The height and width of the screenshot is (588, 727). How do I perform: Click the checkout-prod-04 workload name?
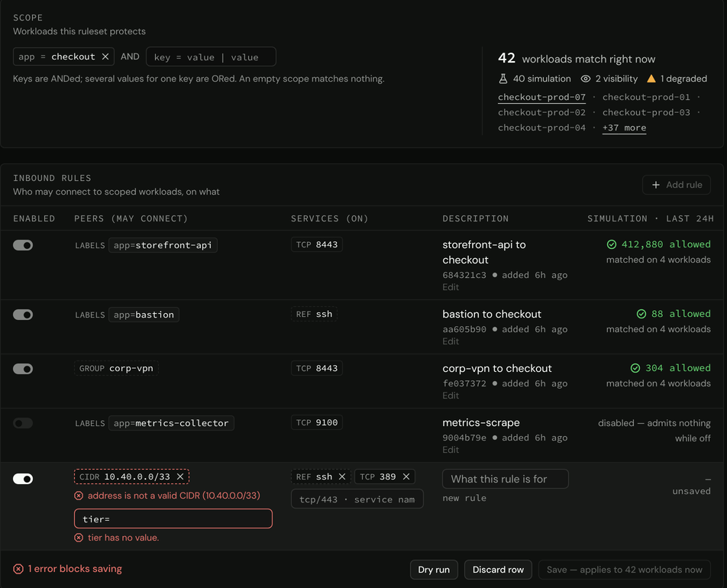point(541,128)
